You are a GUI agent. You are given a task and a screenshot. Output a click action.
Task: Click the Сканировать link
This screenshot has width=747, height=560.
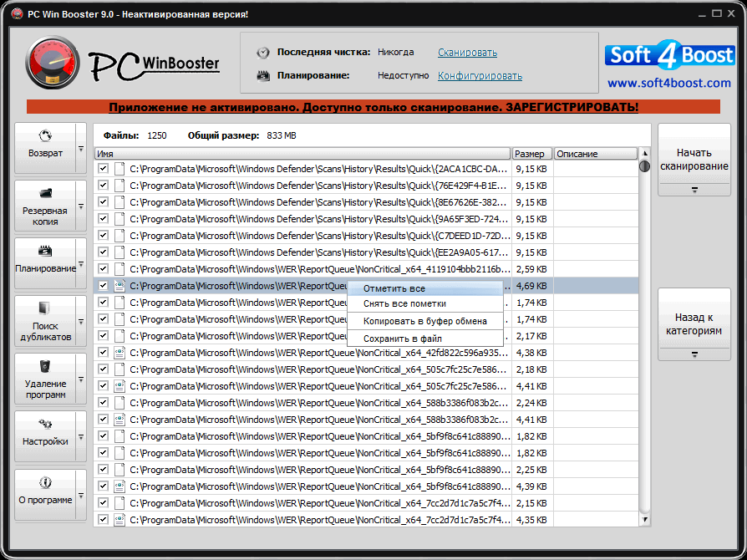coord(467,53)
